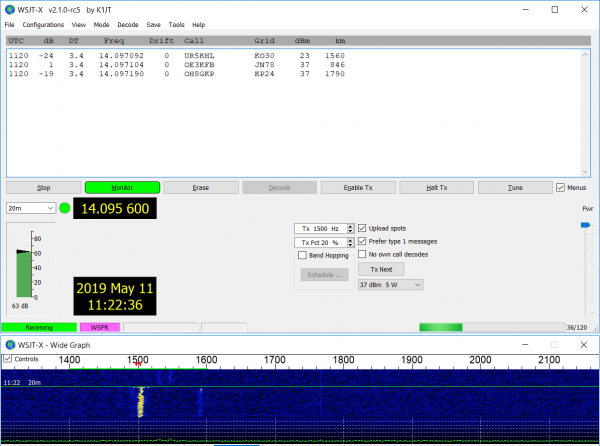This screenshot has height=446, width=600.
Task: Expand the 37 dBm 5 W power dropdown
Action: point(390,285)
